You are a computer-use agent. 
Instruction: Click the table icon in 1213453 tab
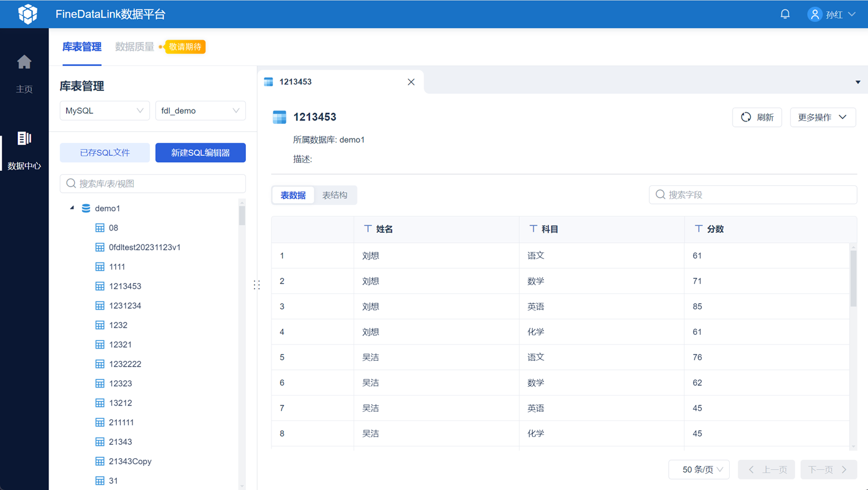pos(269,82)
